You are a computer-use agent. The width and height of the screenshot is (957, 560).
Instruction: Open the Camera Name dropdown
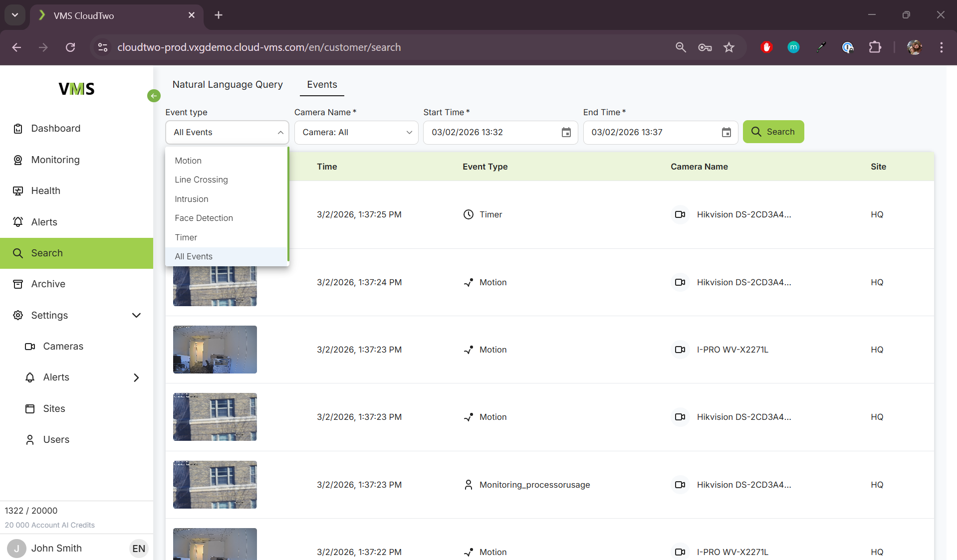point(356,132)
